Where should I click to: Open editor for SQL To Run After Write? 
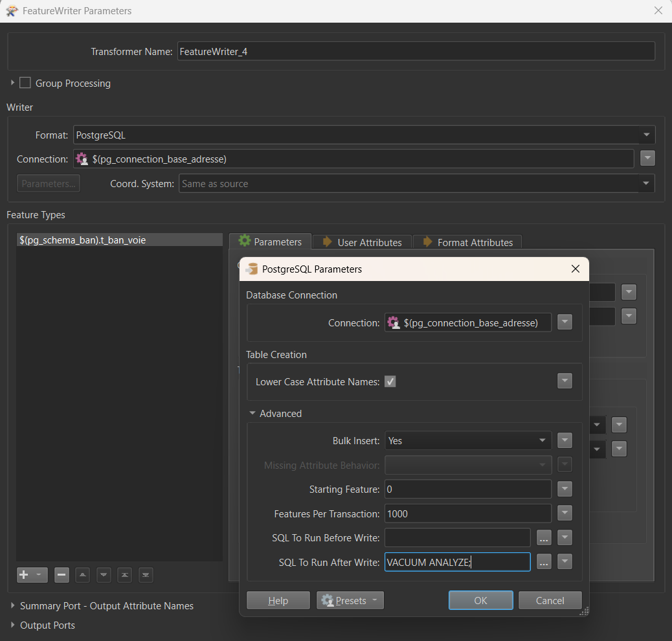544,561
